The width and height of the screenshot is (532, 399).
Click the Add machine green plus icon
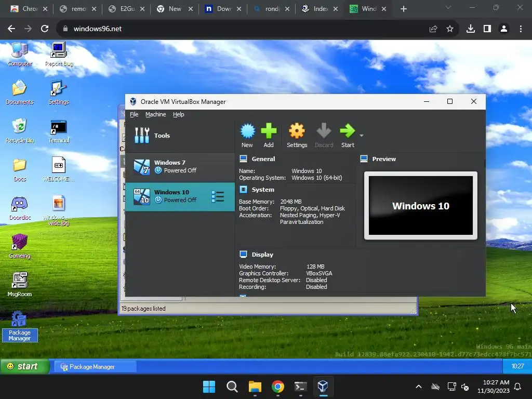(x=269, y=135)
